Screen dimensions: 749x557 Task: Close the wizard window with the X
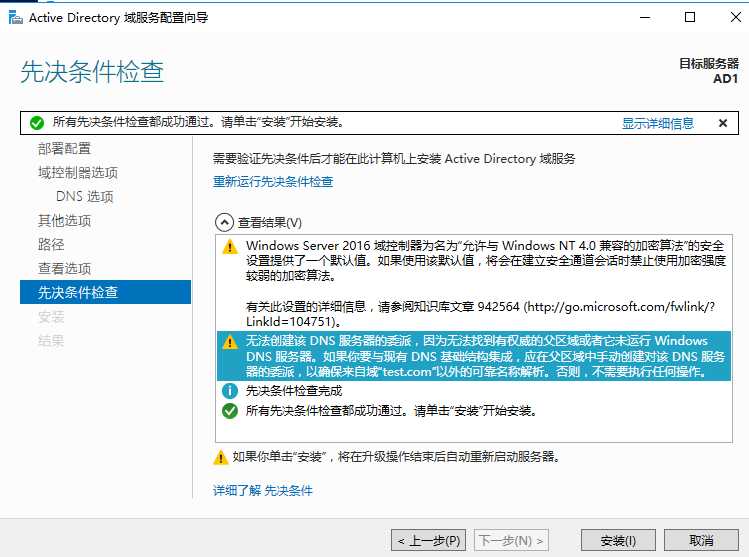click(736, 17)
